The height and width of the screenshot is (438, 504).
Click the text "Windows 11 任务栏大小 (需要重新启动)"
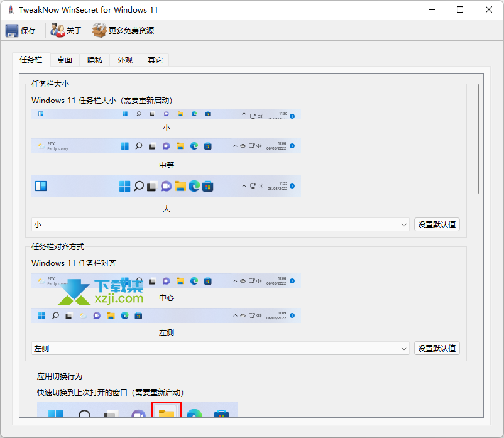[x=102, y=101]
